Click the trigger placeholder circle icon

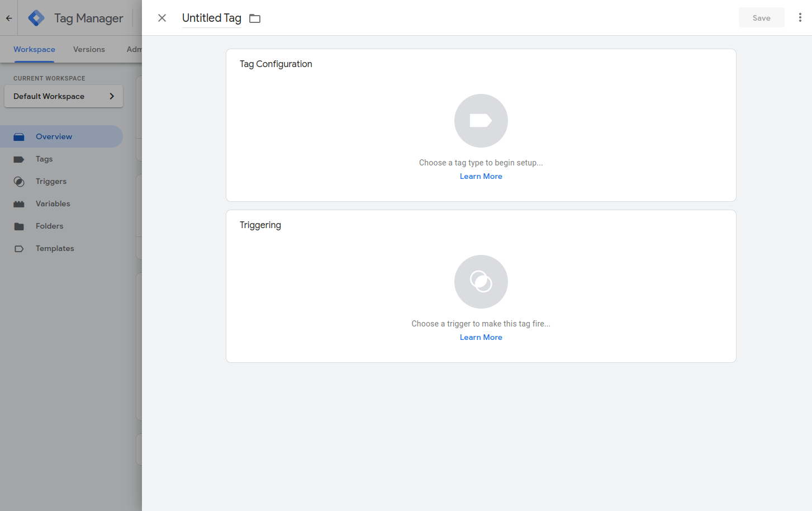[481, 282]
